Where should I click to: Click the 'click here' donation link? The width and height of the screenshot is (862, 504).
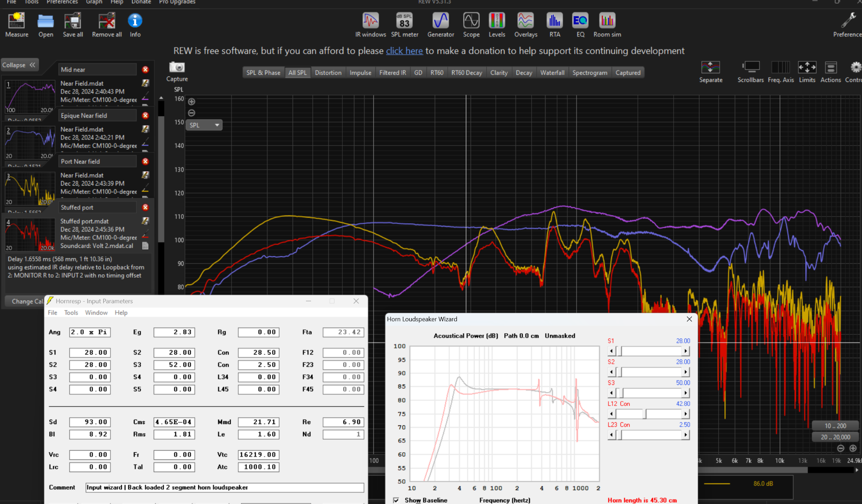404,51
